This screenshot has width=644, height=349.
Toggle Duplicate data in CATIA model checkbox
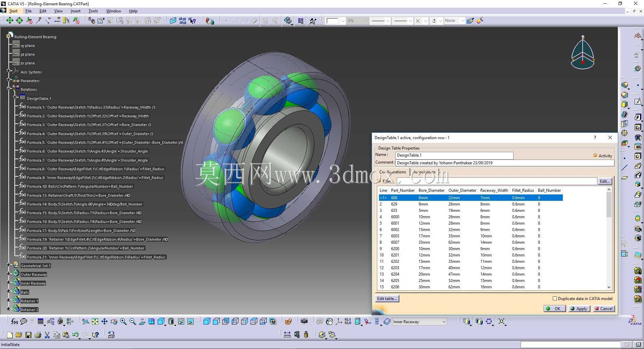555,298
